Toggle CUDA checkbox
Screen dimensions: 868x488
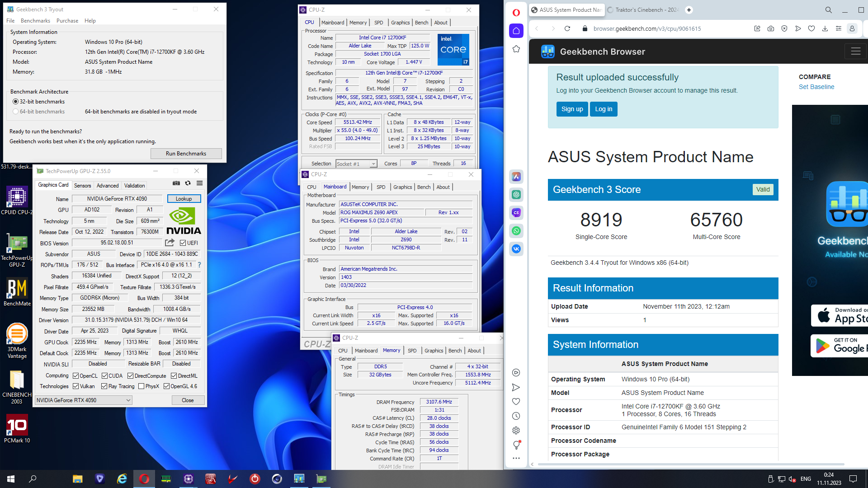coord(104,376)
